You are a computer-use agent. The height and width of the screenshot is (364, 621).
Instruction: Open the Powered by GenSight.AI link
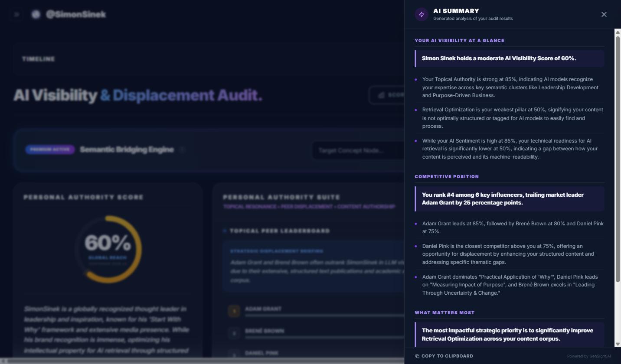pos(588,356)
